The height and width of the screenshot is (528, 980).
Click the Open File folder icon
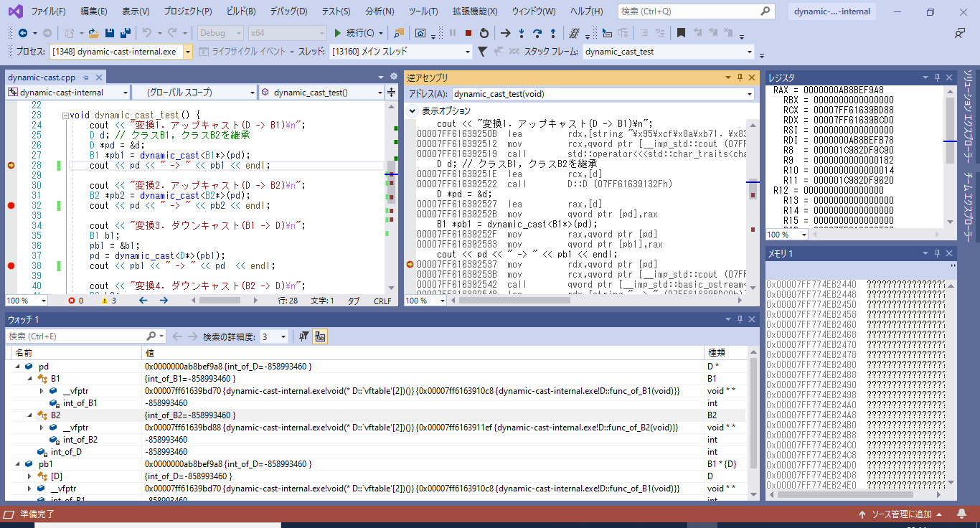click(93, 33)
